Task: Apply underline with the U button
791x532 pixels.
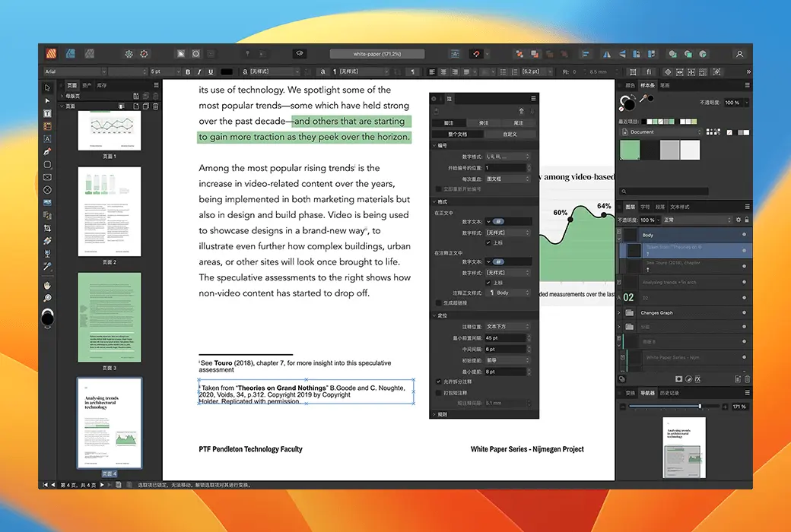Action: 211,71
